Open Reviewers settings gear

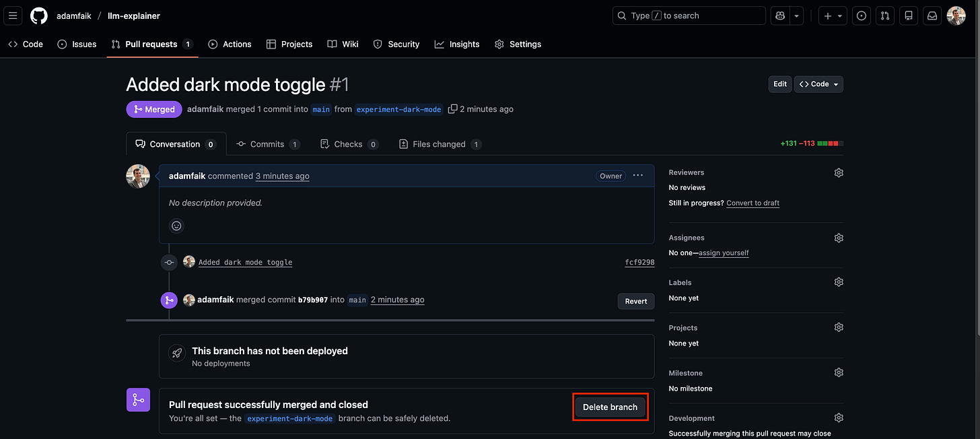coord(838,172)
